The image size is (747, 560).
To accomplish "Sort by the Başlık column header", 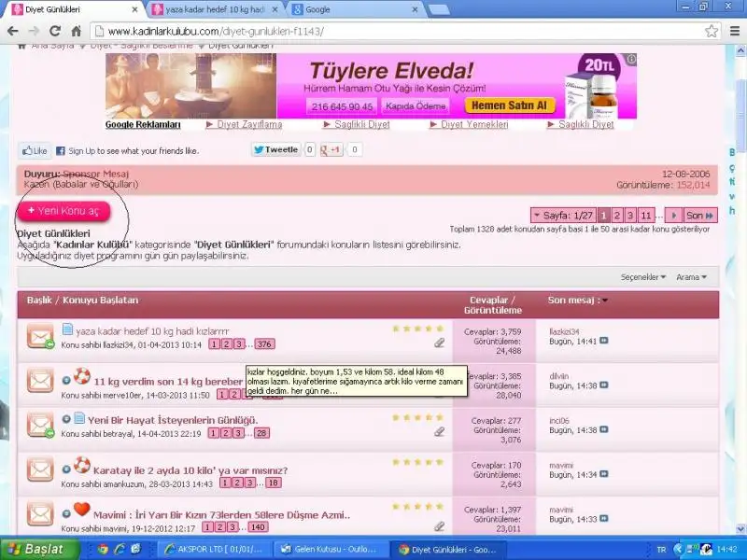I will pyautogui.click(x=39, y=300).
